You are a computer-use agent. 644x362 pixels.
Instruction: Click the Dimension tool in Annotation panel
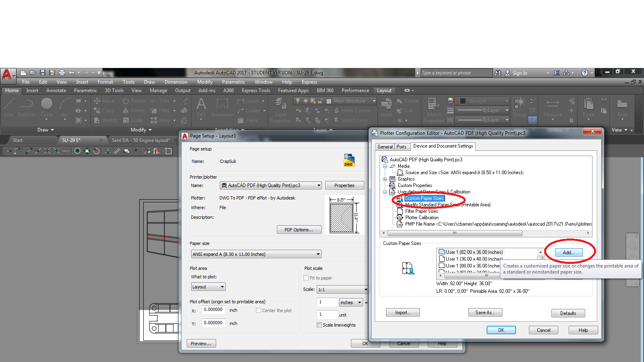(223, 107)
